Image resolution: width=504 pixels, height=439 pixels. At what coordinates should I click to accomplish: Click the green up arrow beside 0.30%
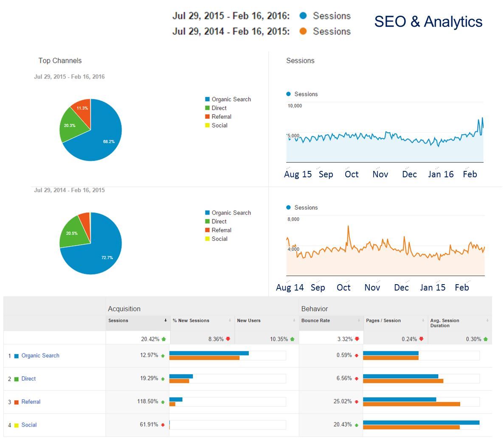tap(485, 339)
